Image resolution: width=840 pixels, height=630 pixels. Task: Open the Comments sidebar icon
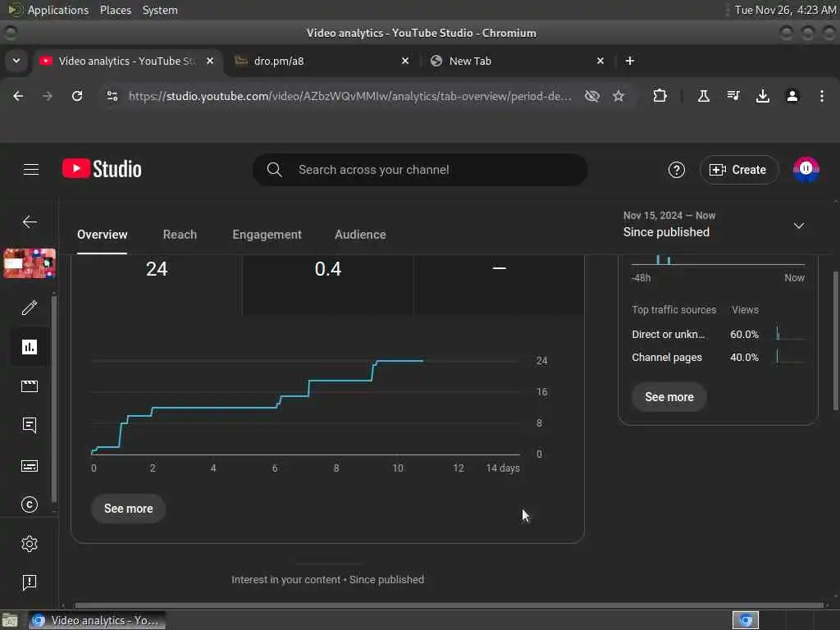click(x=30, y=426)
